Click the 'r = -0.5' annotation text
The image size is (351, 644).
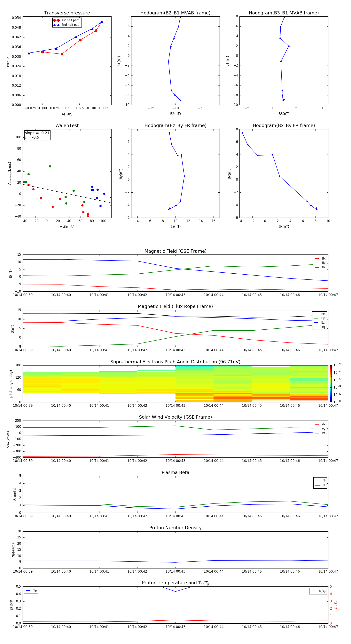pyautogui.click(x=32, y=137)
